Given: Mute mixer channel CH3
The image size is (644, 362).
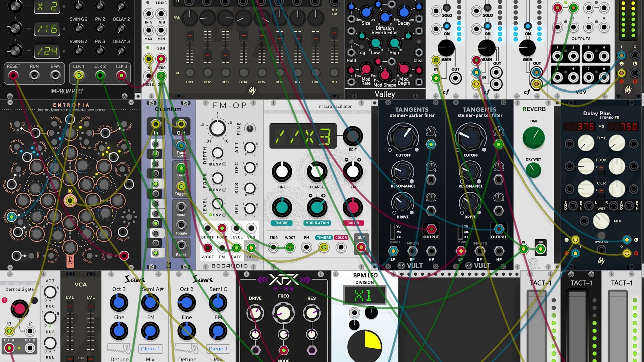Looking at the screenshot, I should 225,73.
